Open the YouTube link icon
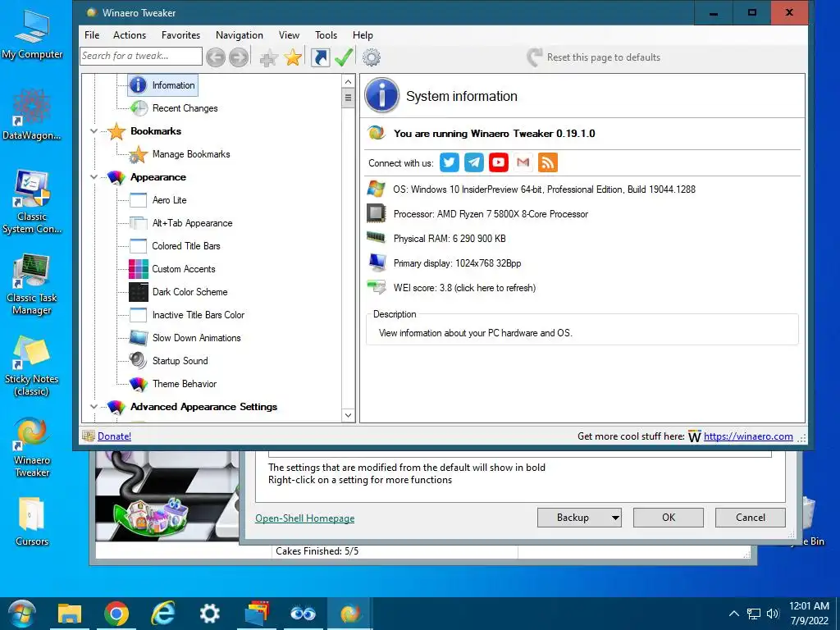Viewport: 840px width, 630px height. (x=499, y=162)
